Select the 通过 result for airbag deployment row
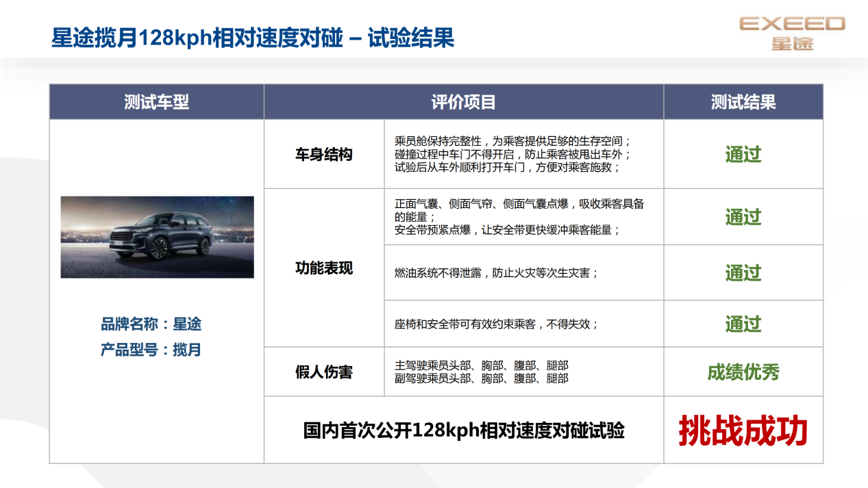 (743, 217)
